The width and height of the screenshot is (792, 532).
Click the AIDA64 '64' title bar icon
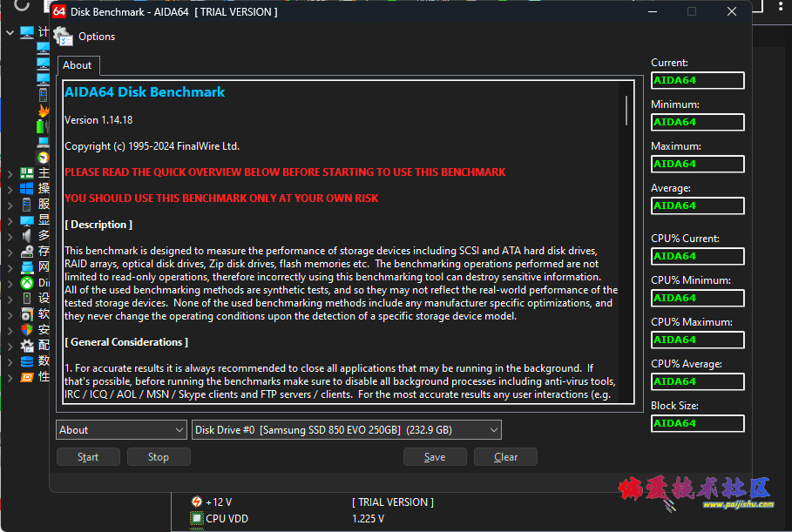pos(59,11)
